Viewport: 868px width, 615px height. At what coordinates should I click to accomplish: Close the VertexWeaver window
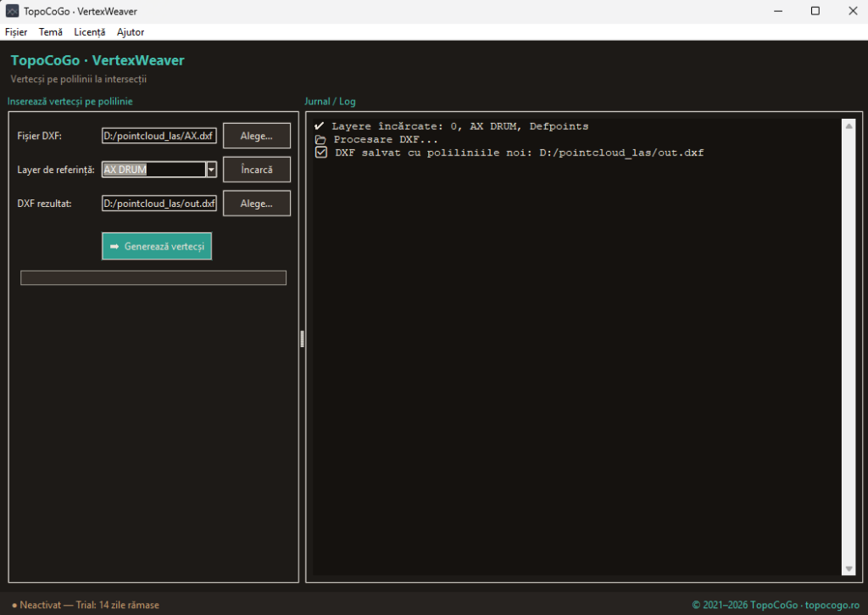click(853, 11)
